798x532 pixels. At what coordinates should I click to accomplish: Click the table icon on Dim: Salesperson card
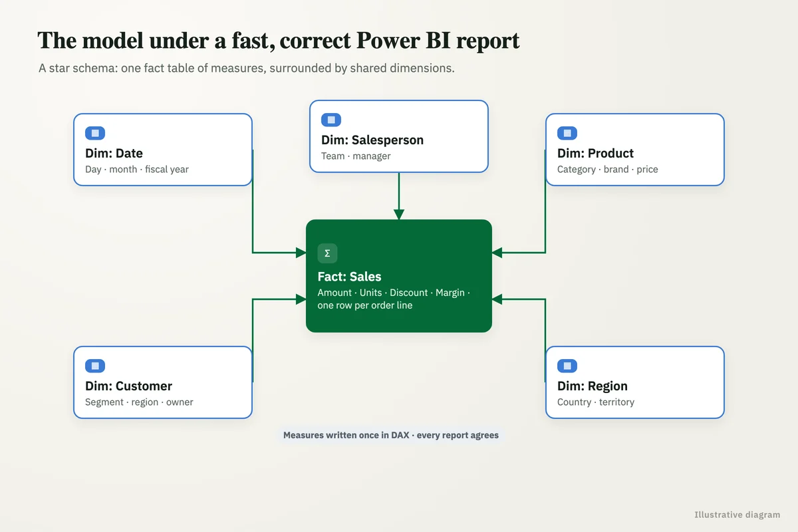[x=331, y=120]
